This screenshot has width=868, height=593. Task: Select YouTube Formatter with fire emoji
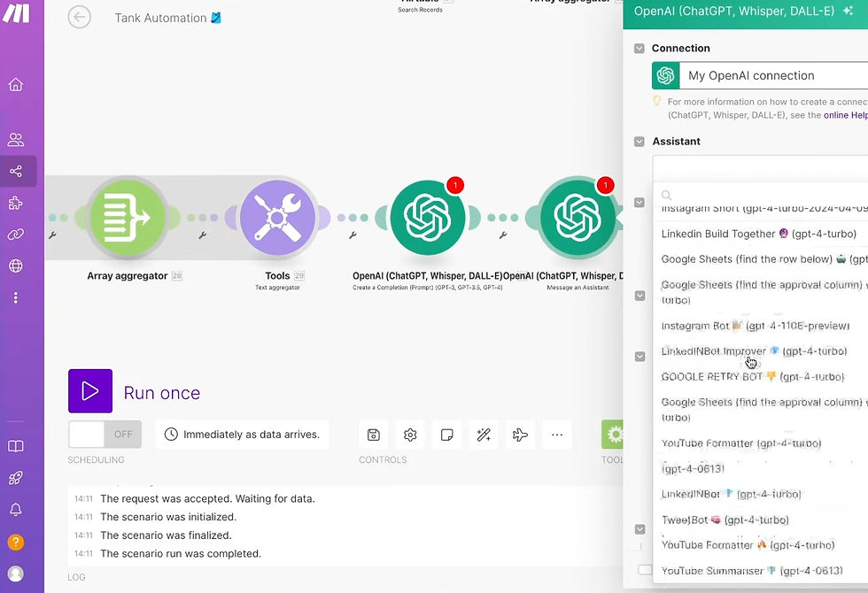[761, 545]
